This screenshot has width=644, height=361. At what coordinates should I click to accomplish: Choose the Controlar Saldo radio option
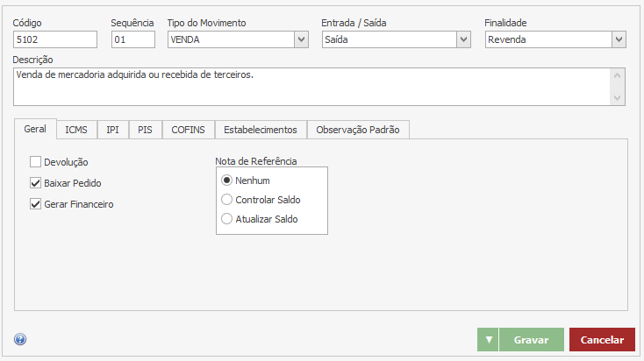[x=227, y=200]
